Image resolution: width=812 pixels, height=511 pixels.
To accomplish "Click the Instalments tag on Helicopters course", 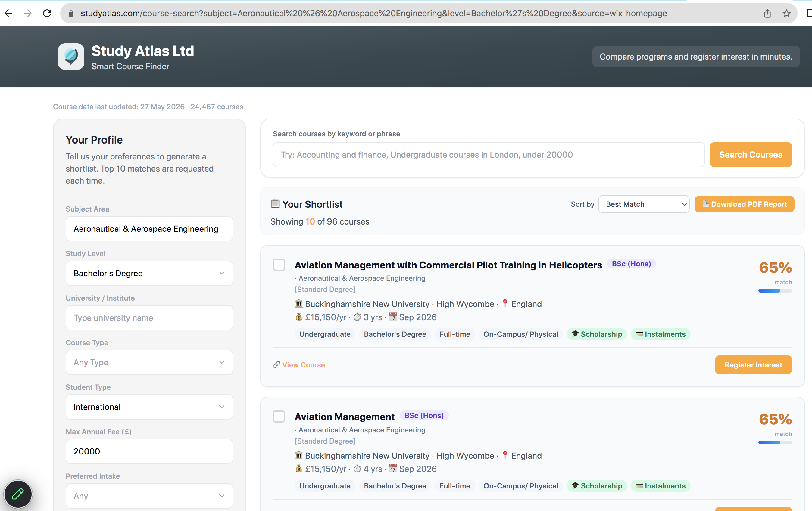I will click(x=660, y=334).
